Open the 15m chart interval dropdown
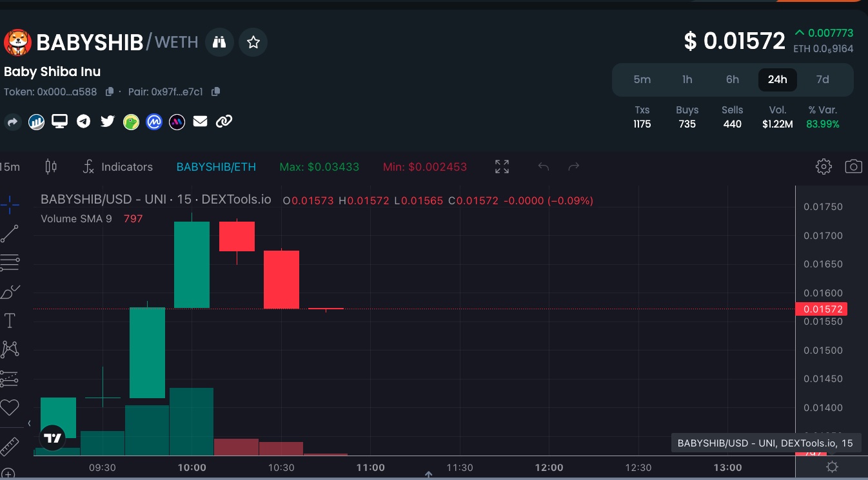868x480 pixels. (x=10, y=167)
